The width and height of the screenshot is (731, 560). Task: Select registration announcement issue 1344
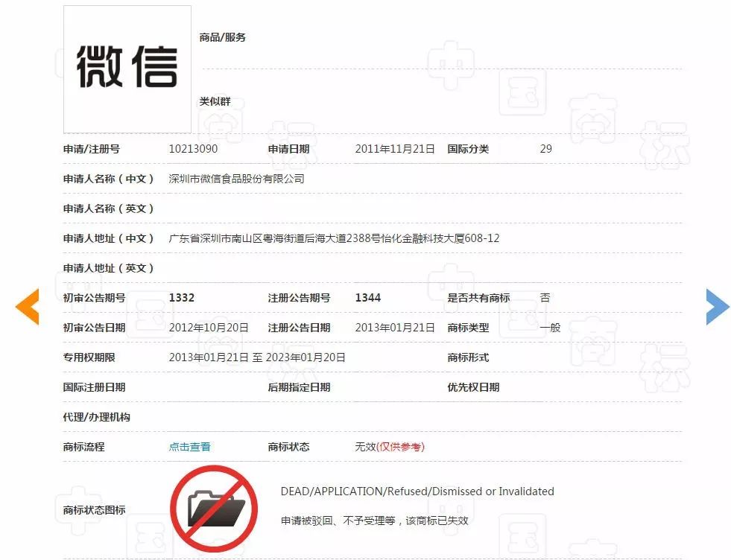click(368, 298)
